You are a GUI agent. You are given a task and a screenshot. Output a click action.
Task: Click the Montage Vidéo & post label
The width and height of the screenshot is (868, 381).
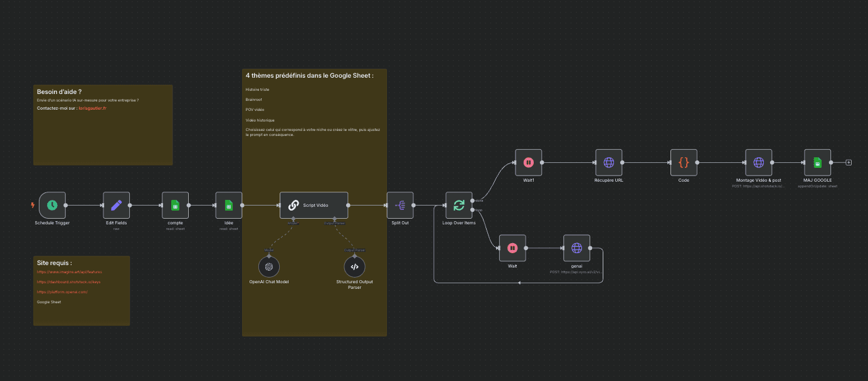[758, 180]
